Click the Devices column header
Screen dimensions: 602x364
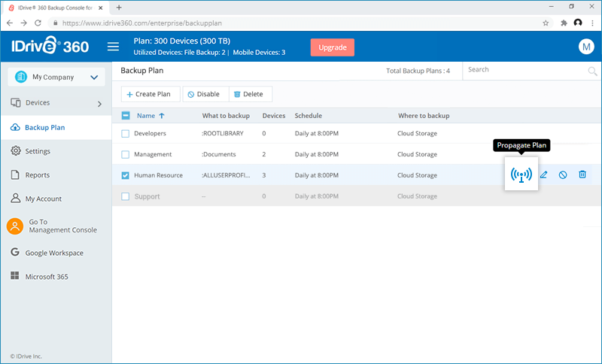[x=274, y=116]
